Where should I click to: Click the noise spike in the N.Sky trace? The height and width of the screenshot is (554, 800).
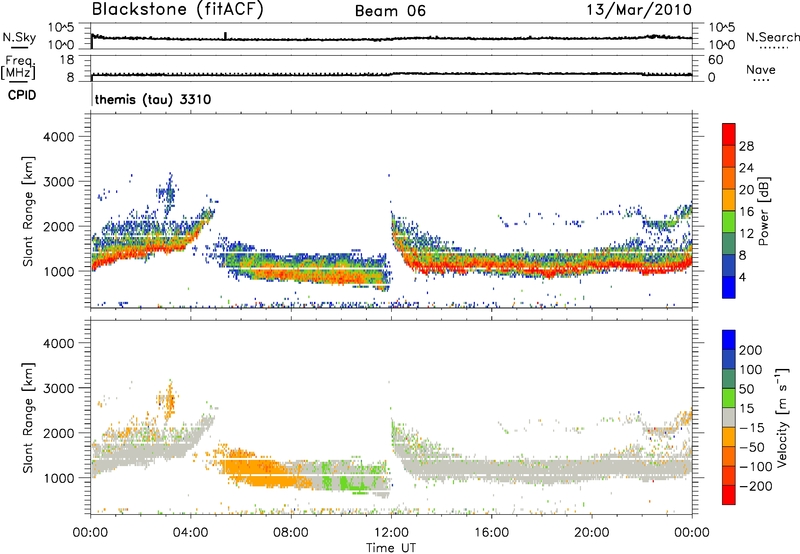pos(225,36)
